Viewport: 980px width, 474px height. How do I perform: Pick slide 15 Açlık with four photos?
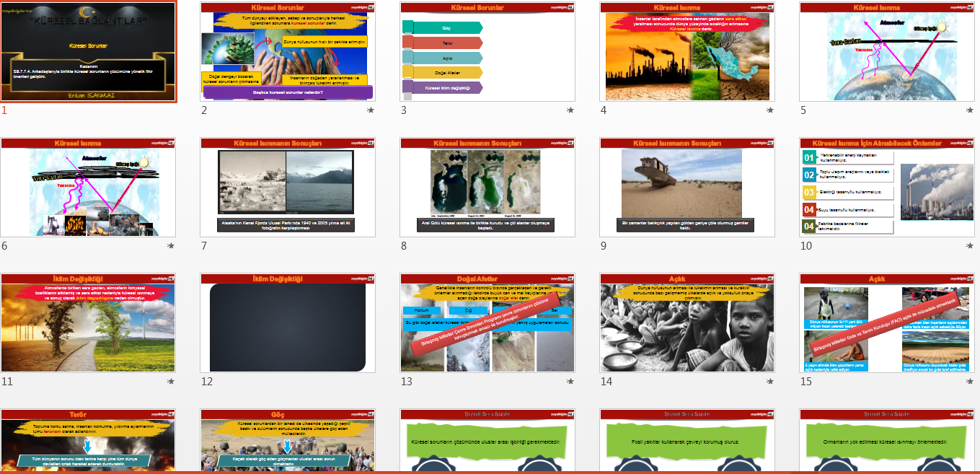(886, 323)
